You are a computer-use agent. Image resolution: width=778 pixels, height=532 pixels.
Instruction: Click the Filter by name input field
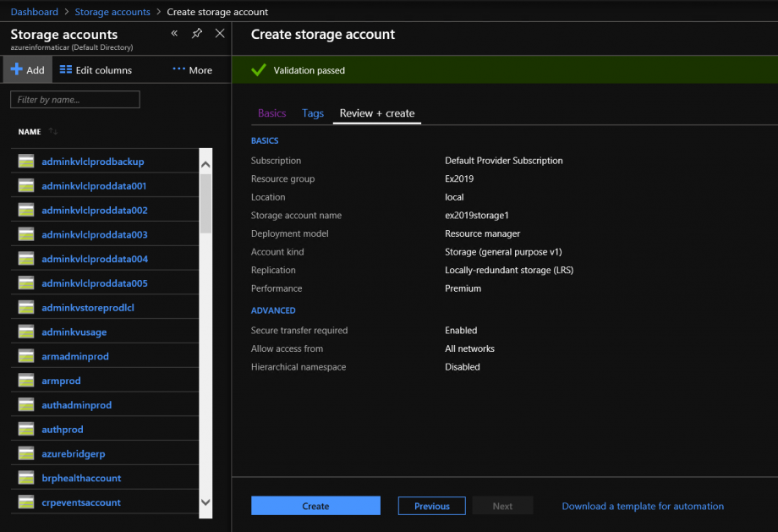pos(74,100)
